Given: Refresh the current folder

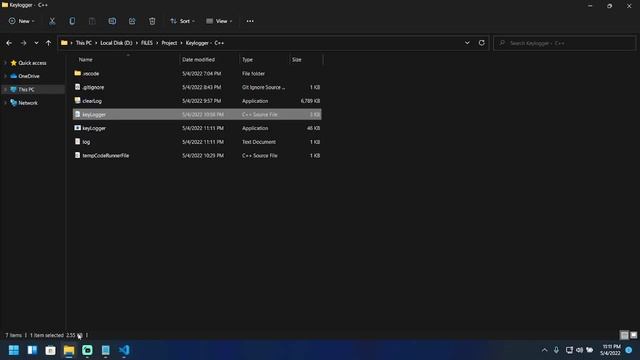Looking at the screenshot, I should pyautogui.click(x=482, y=43).
